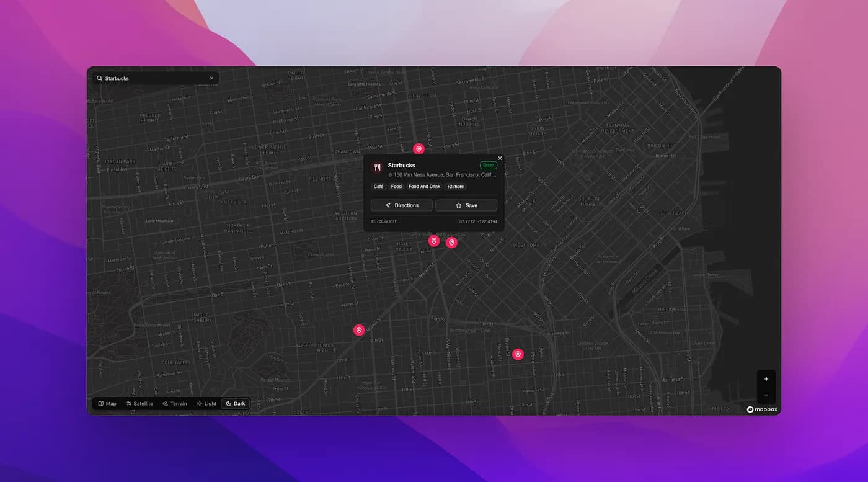Select the Food category tag
Image resolution: width=868 pixels, height=482 pixels.
tap(397, 186)
